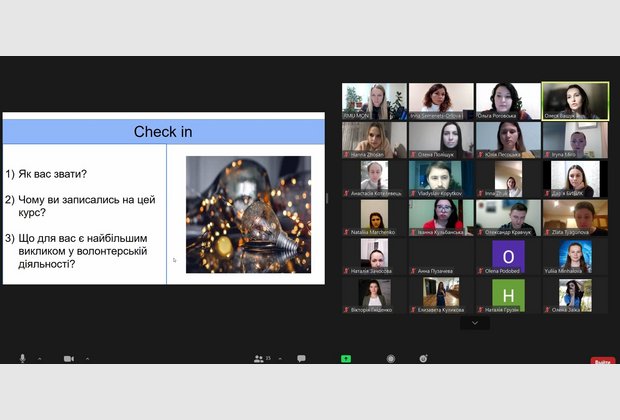Expand video options arrow beside camera

(86, 358)
